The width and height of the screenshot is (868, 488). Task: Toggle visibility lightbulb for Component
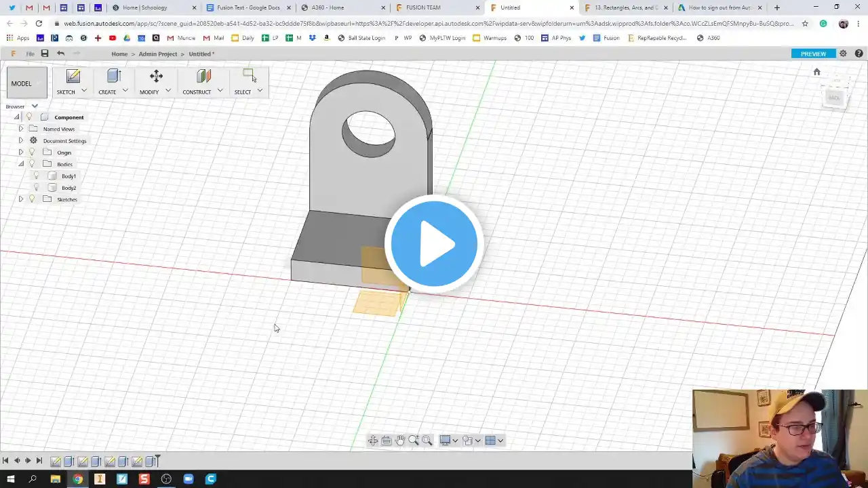click(x=29, y=117)
